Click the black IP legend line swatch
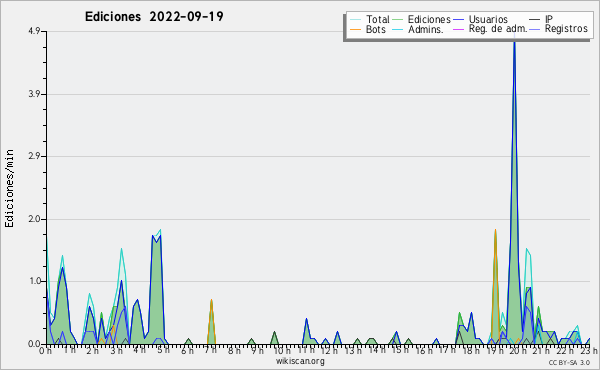Viewport: 600px width, 370px height. coord(535,20)
